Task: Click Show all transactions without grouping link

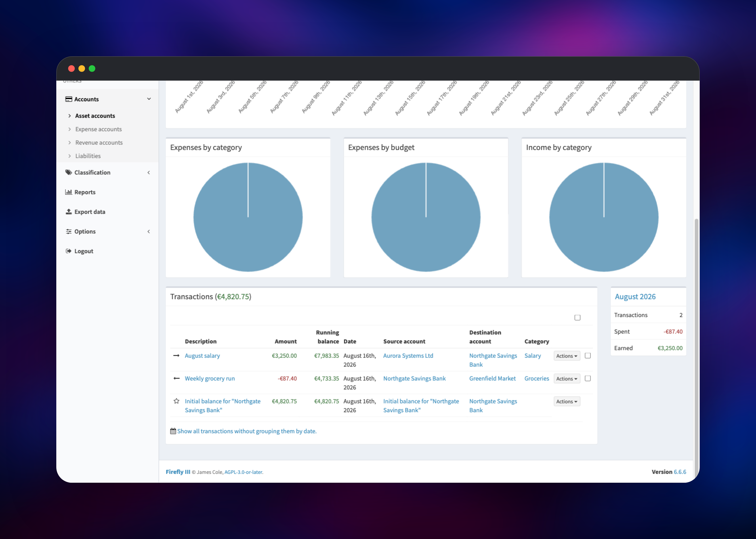Action: point(247,431)
